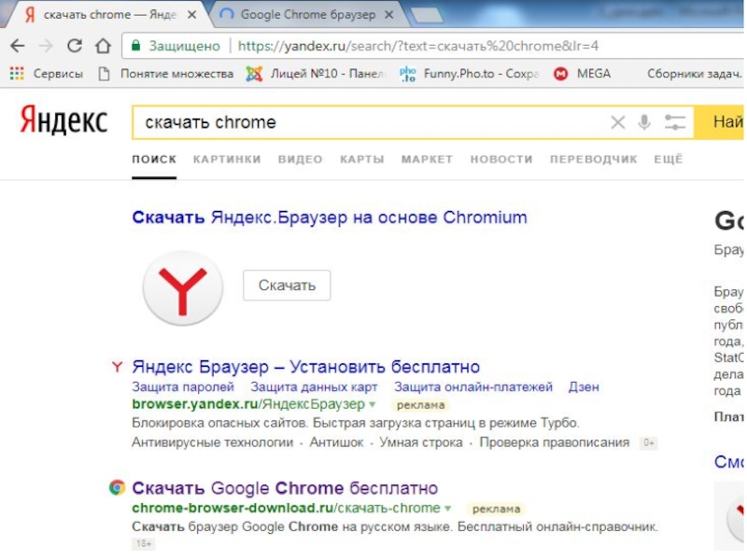The height and width of the screenshot is (560, 747).
Task: Click the Скачать button
Action: pos(287,286)
